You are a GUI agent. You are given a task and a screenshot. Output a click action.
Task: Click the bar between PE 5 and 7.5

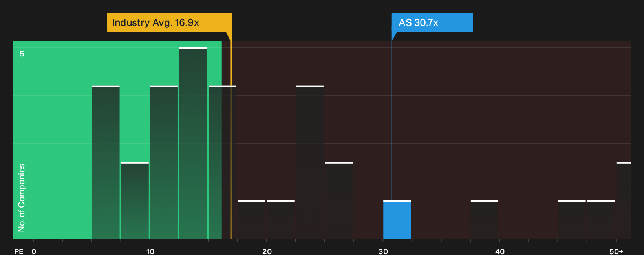[106, 162]
